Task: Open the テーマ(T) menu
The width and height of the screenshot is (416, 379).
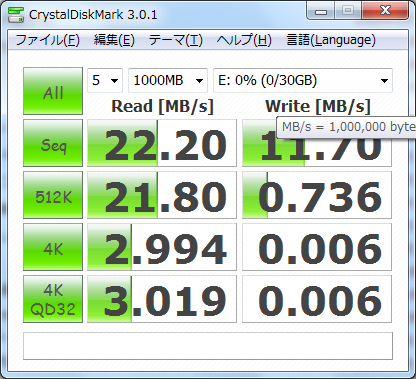Action: pyautogui.click(x=175, y=40)
